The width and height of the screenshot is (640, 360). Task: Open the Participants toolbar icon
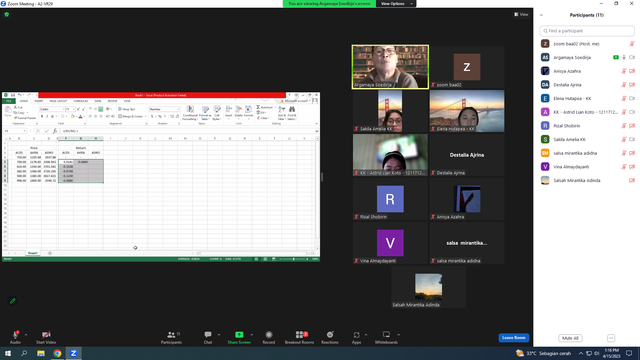[171, 335]
